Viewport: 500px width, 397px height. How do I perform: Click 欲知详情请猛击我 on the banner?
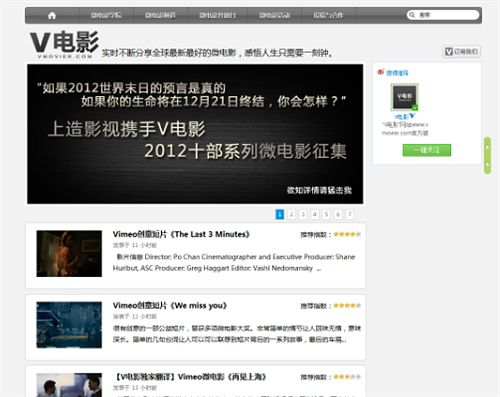tap(319, 190)
